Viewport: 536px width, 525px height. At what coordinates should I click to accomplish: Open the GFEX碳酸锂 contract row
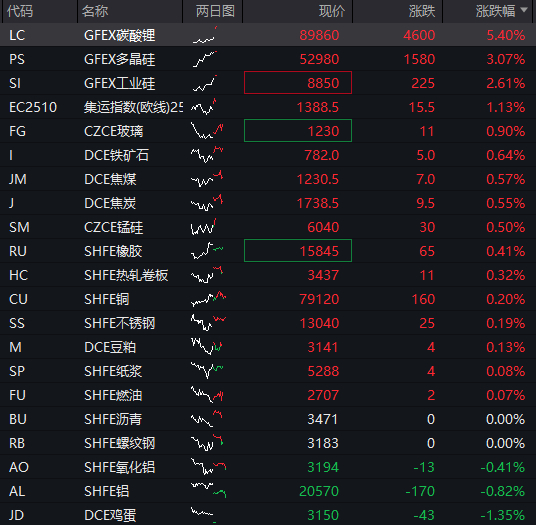pos(268,35)
